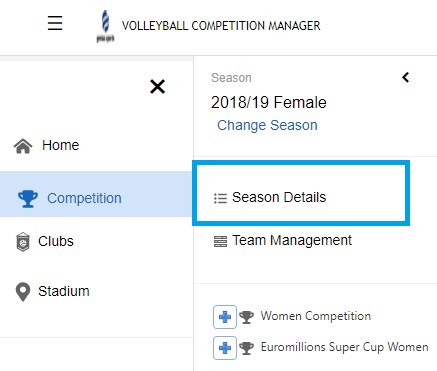This screenshot has height=371, width=437.
Task: Select the Women Competition tree entry
Action: pos(316,316)
